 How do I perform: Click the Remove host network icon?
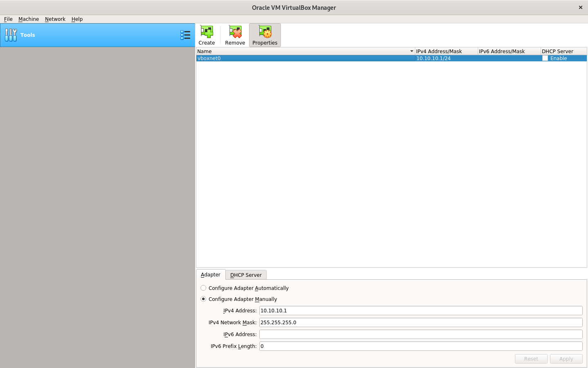(235, 35)
